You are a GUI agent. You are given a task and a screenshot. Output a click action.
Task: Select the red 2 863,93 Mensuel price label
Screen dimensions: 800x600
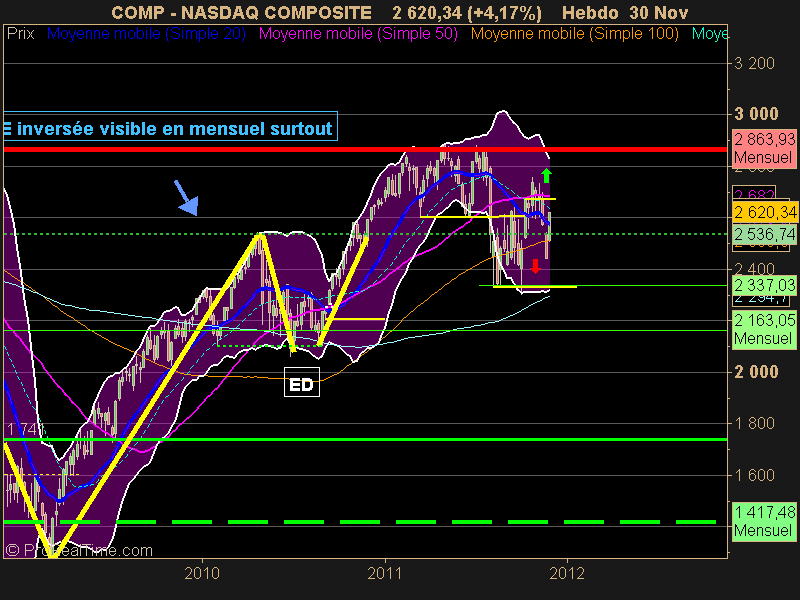764,148
